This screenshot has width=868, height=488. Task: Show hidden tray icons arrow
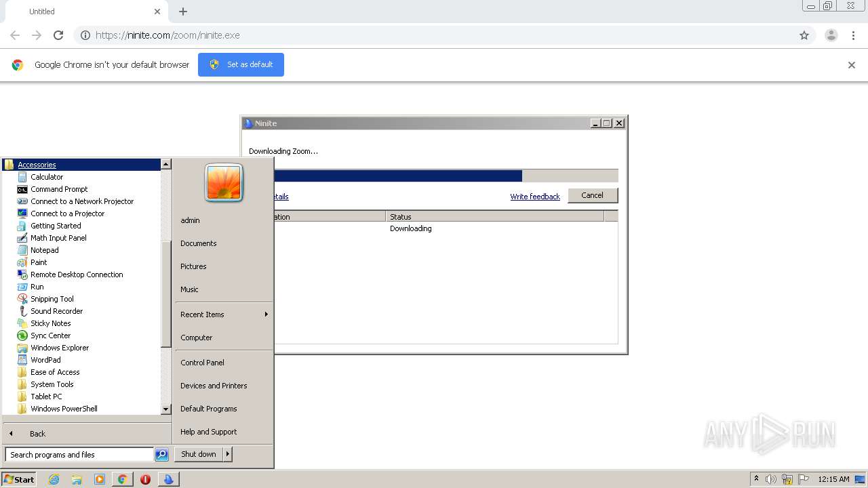point(756,479)
